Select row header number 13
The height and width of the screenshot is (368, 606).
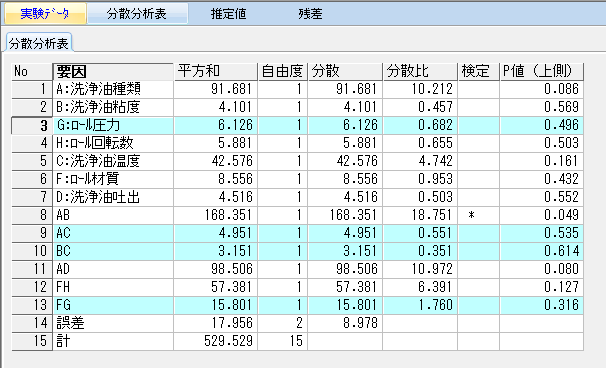32,305
